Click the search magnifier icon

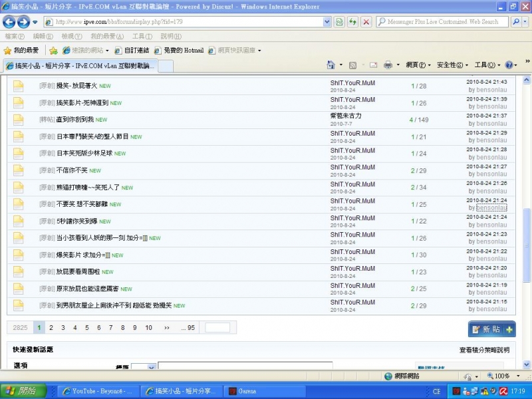click(516, 22)
